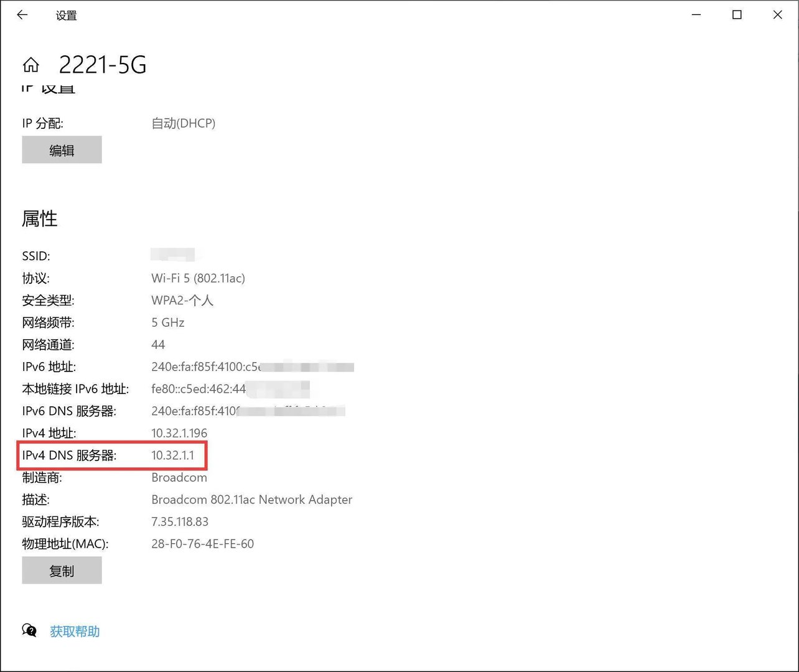The width and height of the screenshot is (799, 672).
Task: Select the IPv4 地址 value 10.32.1.196
Action: coord(180,432)
